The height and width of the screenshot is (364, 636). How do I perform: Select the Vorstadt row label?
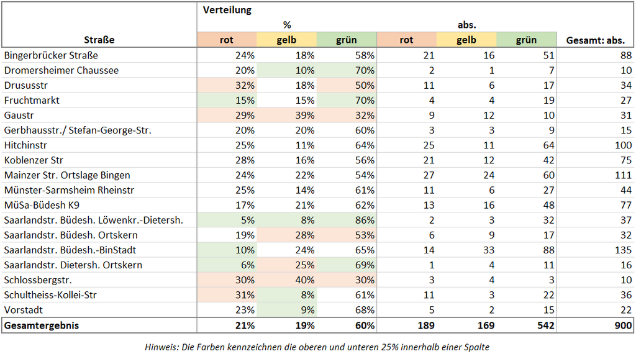pyautogui.click(x=24, y=310)
